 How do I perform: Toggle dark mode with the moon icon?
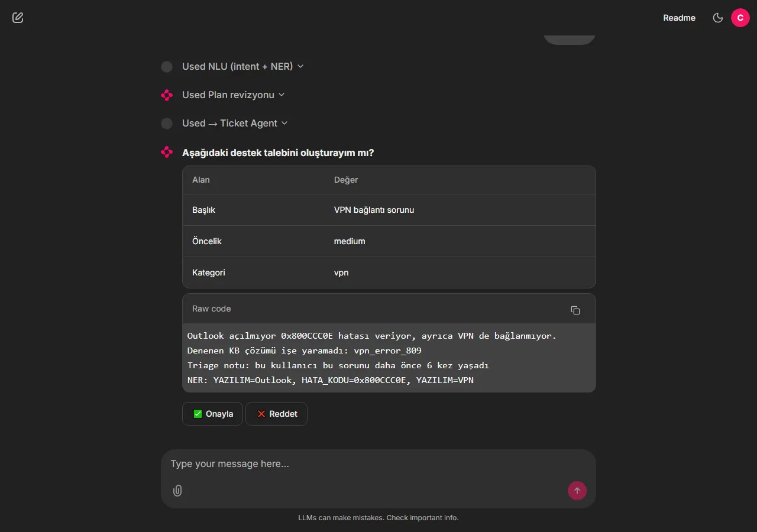tap(718, 18)
